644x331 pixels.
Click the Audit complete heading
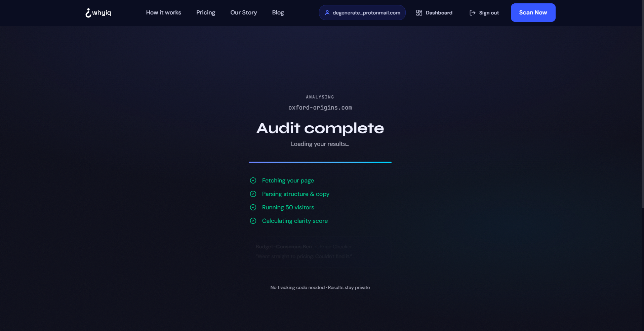pyautogui.click(x=320, y=128)
